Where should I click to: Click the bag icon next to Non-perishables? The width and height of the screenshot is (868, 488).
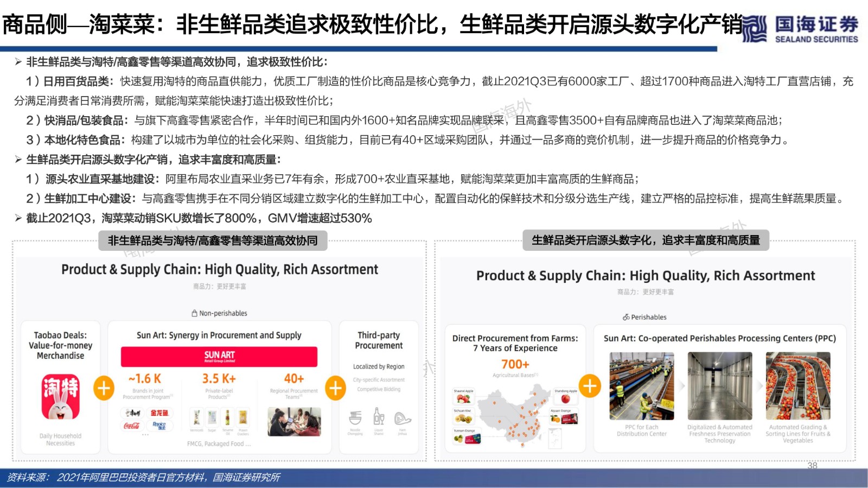[194, 313]
